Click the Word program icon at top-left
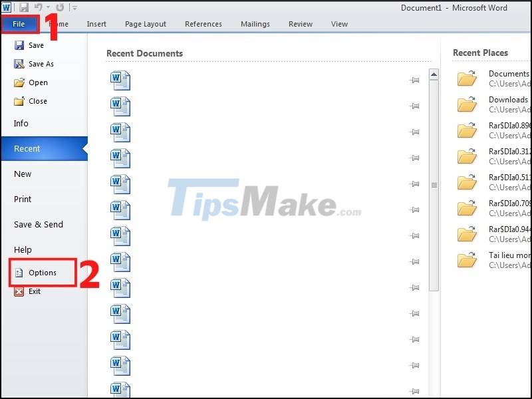 point(6,7)
